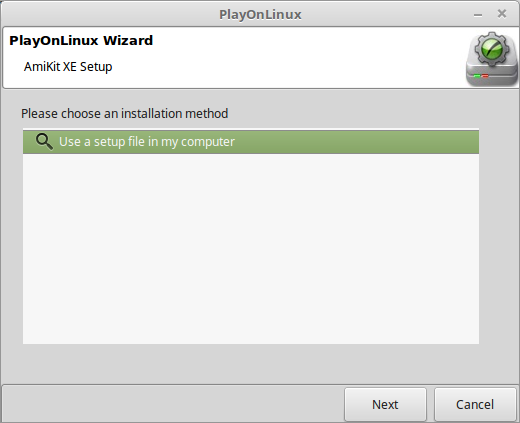The image size is (520, 423).
Task: Click the empty area of the installation method list
Action: pos(251,248)
